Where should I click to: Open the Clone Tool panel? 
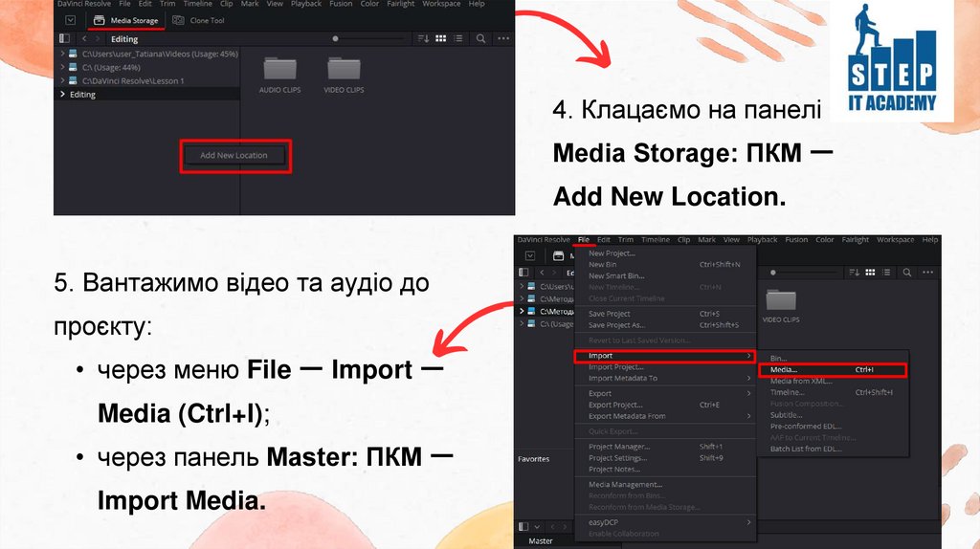tap(199, 20)
